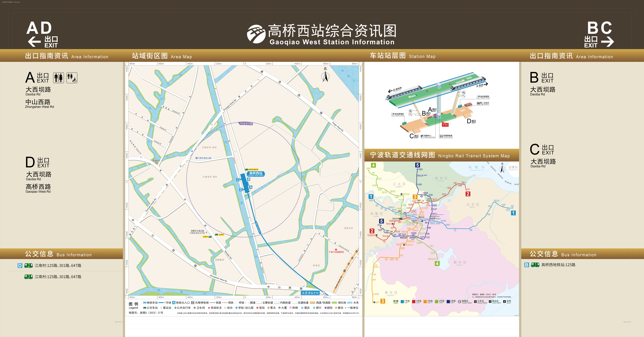The width and height of the screenshot is (644, 337).
Task: Click the C 出口 heading in right panel
Action: click(542, 149)
